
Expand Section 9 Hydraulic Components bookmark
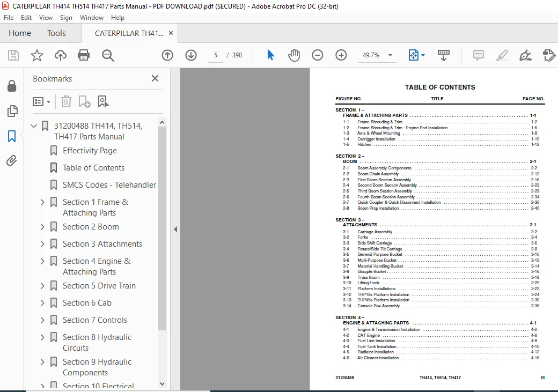tap(42, 362)
